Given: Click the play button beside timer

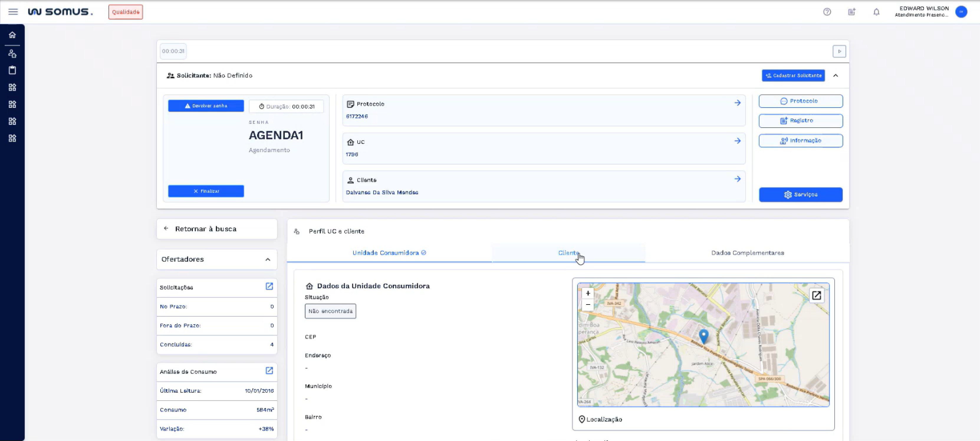Looking at the screenshot, I should [x=839, y=51].
